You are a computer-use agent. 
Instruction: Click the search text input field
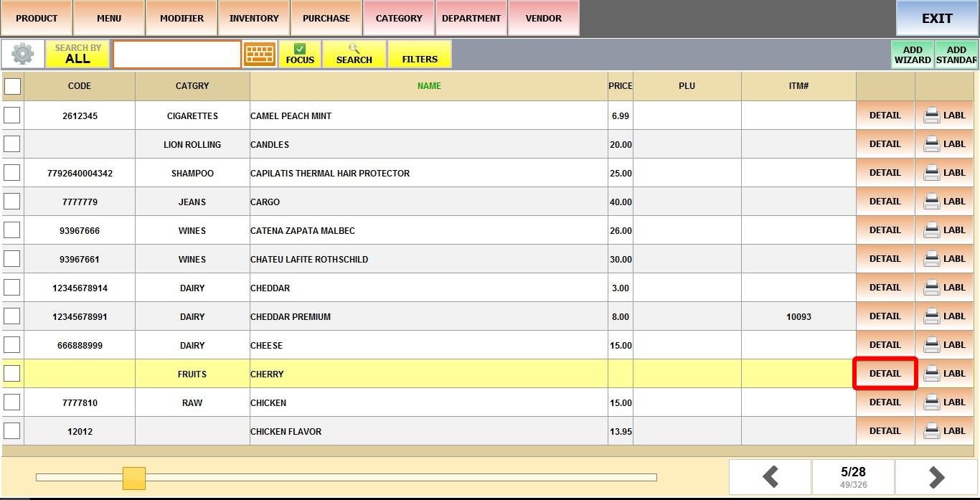pos(177,55)
